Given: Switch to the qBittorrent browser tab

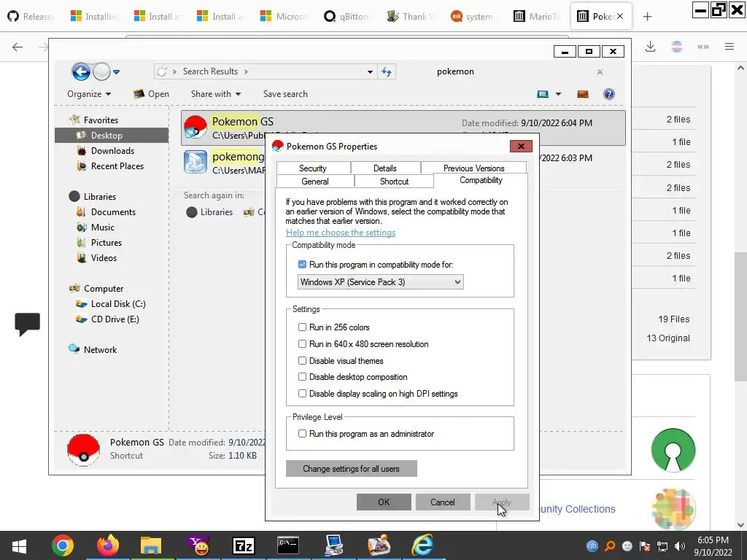Looking at the screenshot, I should click(x=347, y=17).
